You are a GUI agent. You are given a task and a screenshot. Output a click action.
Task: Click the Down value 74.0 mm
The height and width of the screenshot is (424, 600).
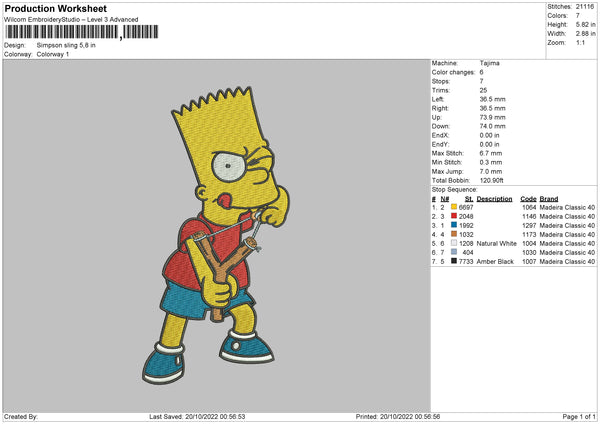[x=492, y=126]
